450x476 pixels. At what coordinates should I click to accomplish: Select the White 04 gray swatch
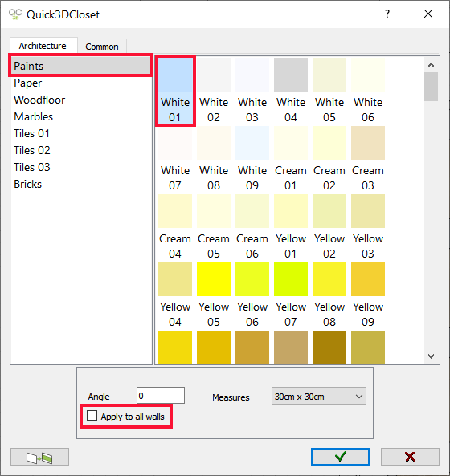tap(291, 90)
